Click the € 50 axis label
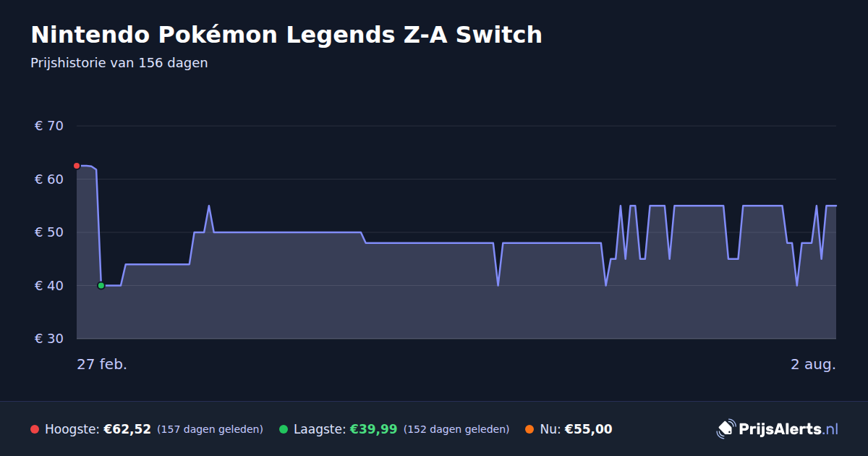The width and height of the screenshot is (868, 456). point(49,232)
